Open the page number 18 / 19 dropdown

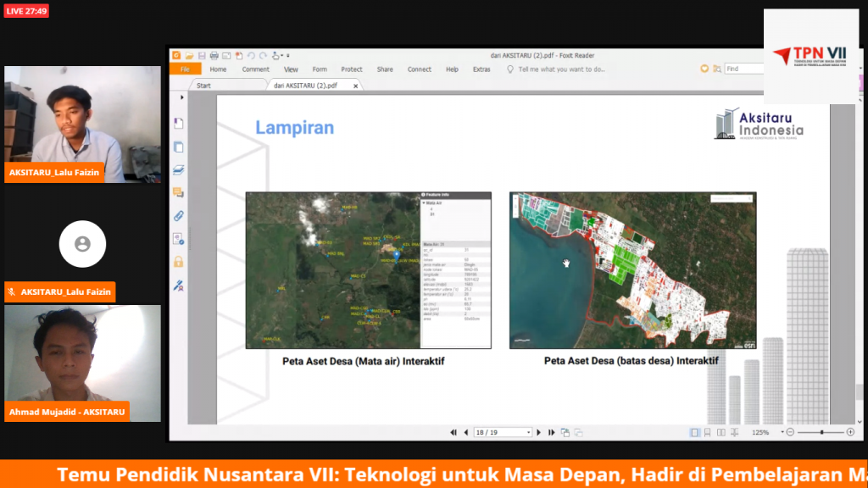(x=529, y=433)
